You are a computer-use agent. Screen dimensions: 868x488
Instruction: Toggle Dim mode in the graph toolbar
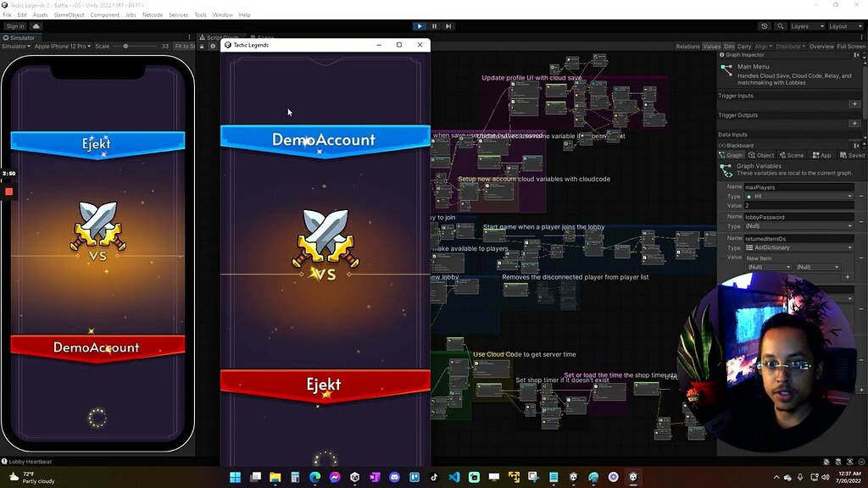pos(730,47)
